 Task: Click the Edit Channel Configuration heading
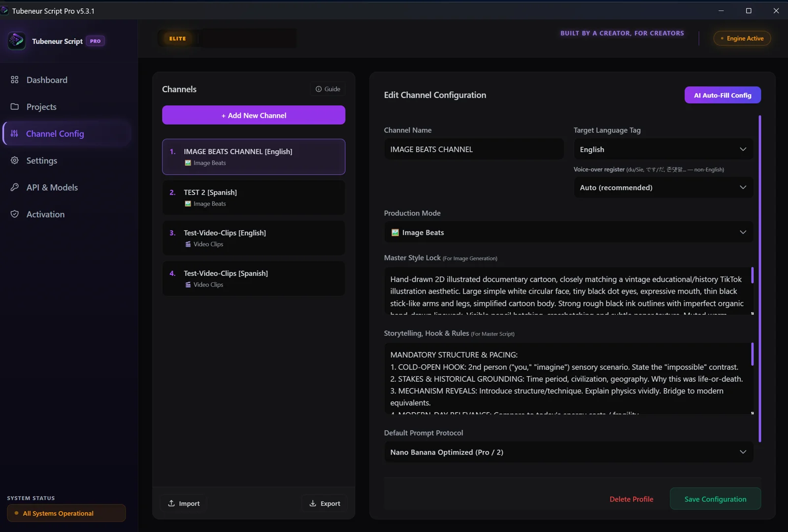point(435,95)
